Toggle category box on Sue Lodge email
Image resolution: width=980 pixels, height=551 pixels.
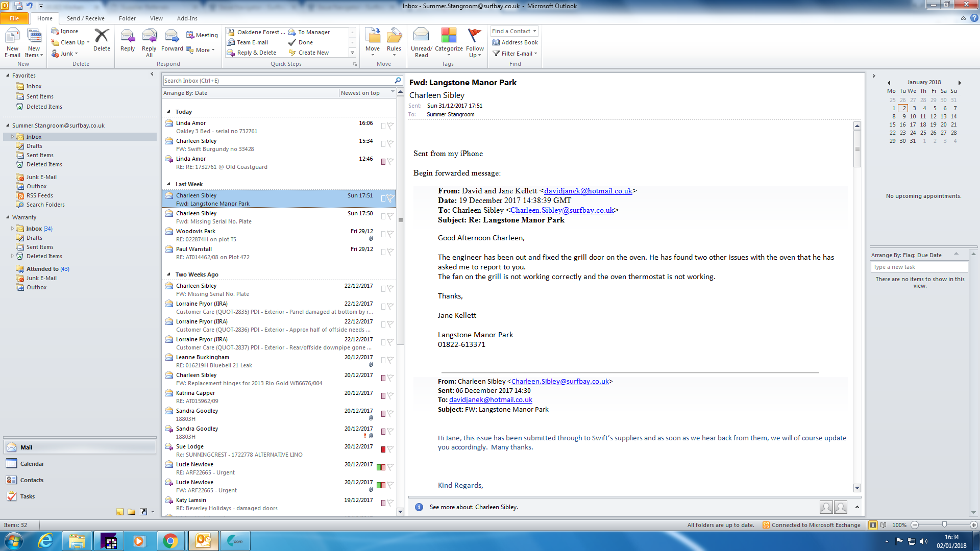383,449
